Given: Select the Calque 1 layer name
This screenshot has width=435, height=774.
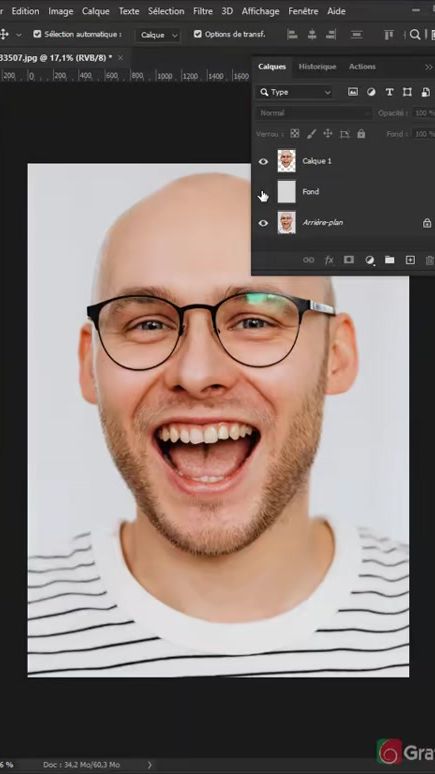Looking at the screenshot, I should coord(317,161).
